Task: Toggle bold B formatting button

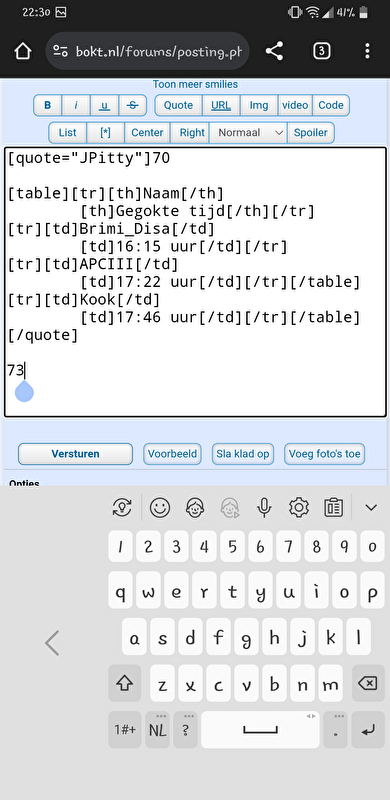Action: 47,105
